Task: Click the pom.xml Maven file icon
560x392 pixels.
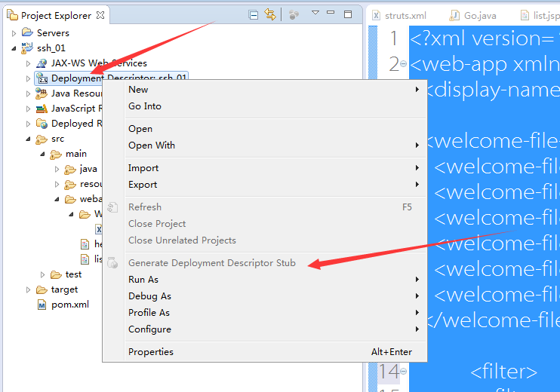Action: tap(42, 305)
